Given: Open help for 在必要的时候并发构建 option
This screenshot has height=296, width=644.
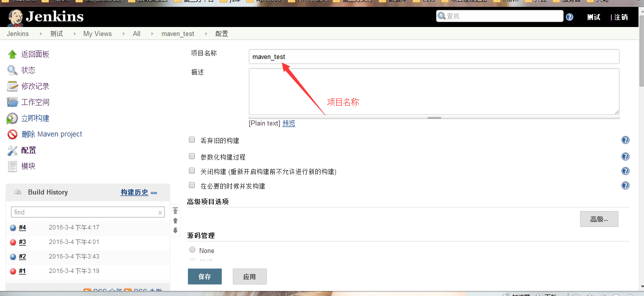Looking at the screenshot, I should pos(625,185).
